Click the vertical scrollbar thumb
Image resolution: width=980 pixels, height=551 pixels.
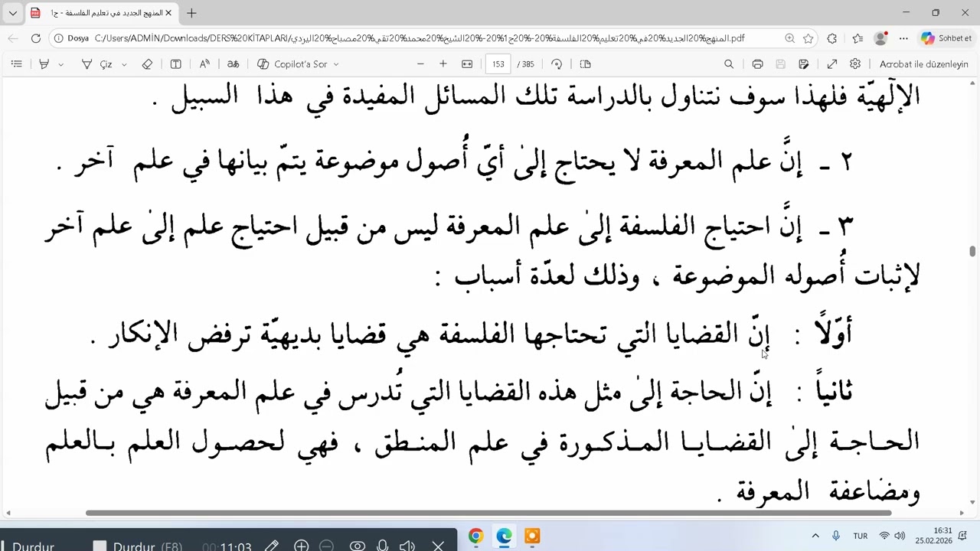972,252
